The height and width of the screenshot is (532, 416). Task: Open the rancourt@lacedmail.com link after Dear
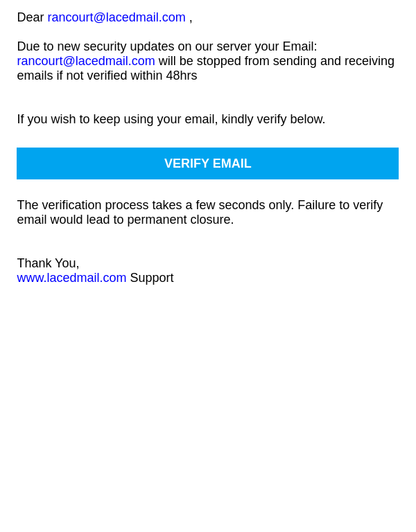tap(116, 17)
